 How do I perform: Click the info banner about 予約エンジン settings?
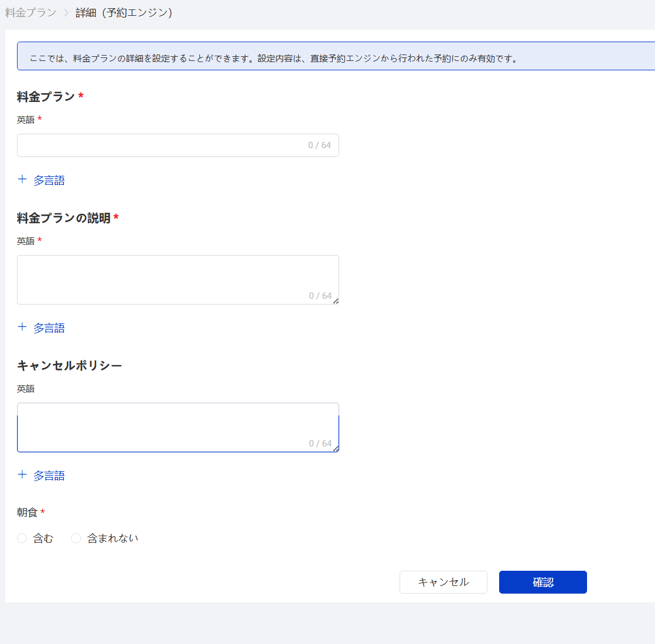click(x=336, y=56)
